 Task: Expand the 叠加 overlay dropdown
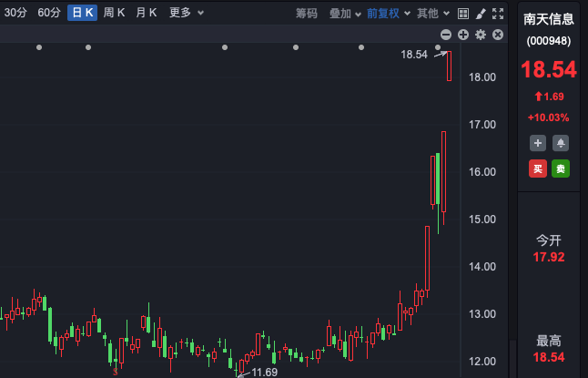[x=345, y=14]
